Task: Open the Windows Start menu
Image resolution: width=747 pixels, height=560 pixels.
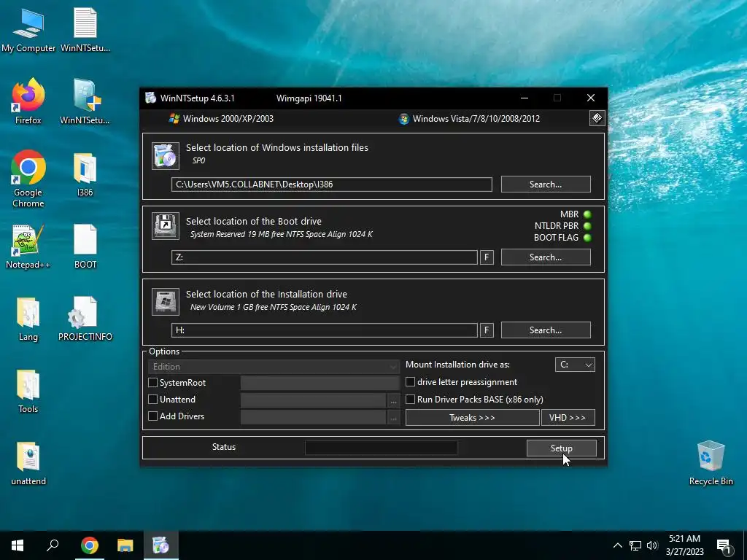Action: click(18, 545)
